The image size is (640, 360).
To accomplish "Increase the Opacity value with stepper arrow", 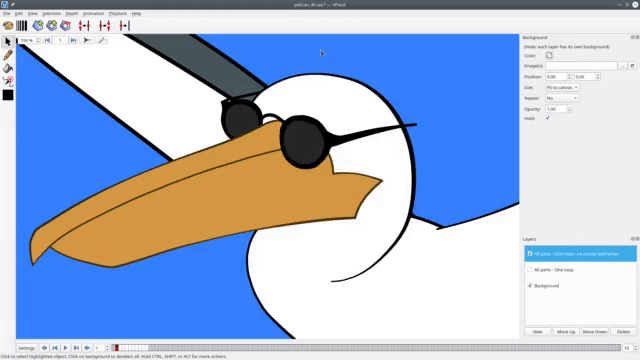I will pos(569,107).
